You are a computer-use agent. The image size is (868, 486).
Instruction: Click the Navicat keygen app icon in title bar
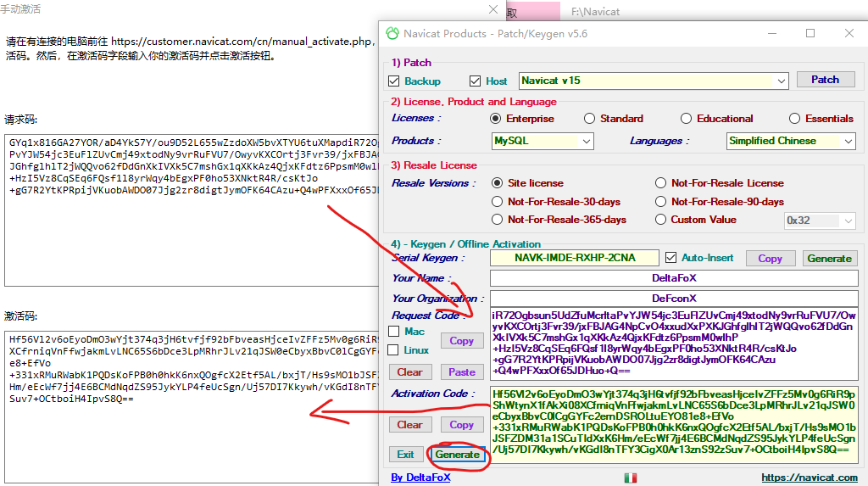point(392,34)
